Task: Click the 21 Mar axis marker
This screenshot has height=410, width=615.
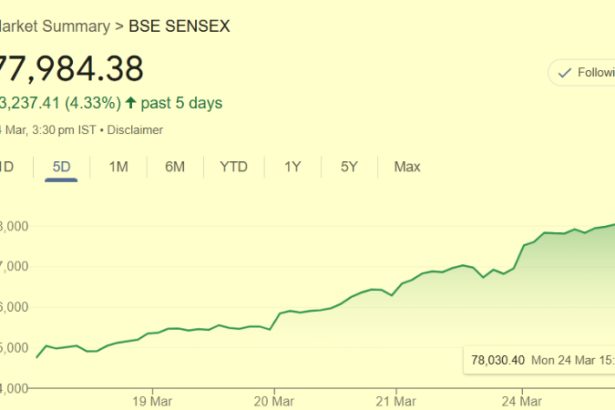Action: [x=396, y=401]
